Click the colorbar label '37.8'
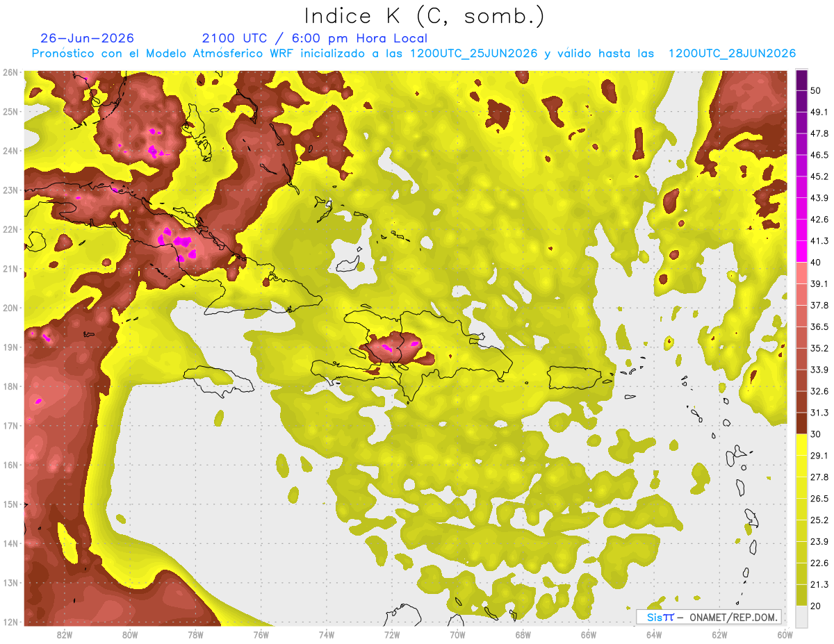The width and height of the screenshot is (834, 644). (819, 305)
